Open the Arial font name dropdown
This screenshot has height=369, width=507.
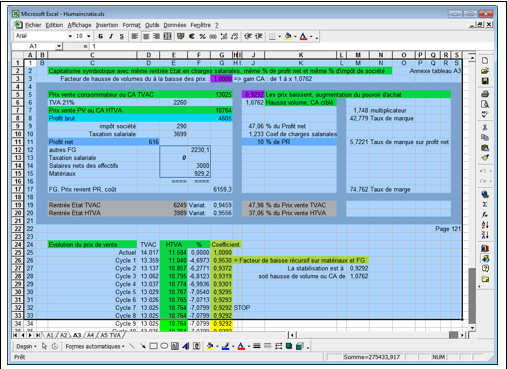tap(70, 36)
